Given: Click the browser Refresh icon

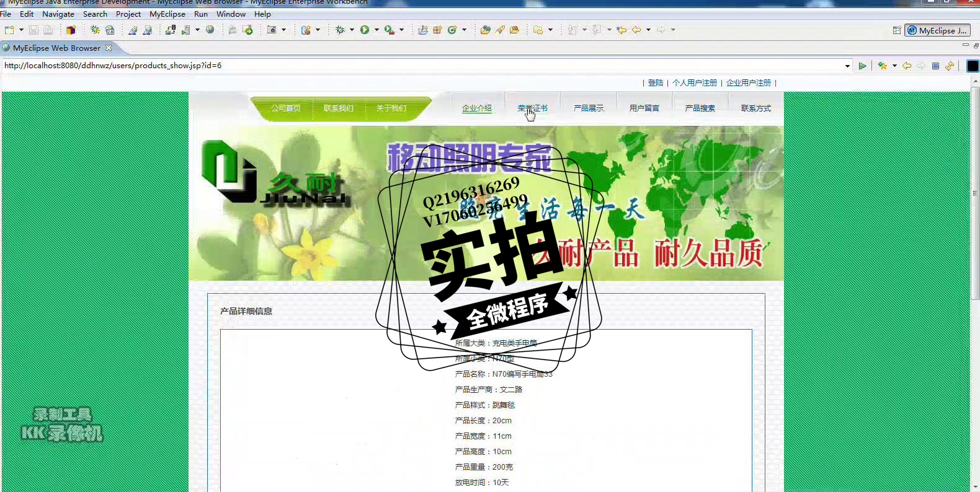Looking at the screenshot, I should pos(950,66).
